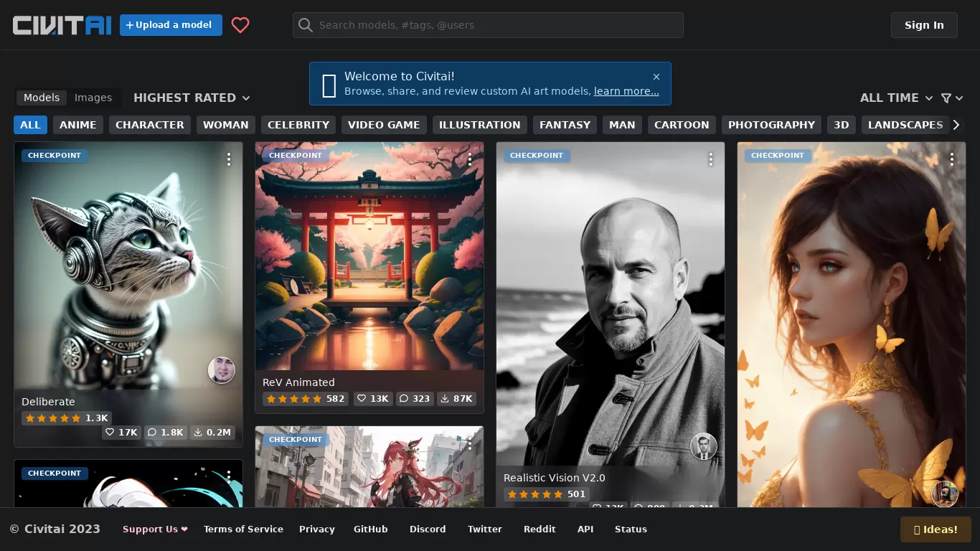Select the ILLUSTRATION tag filter
Viewport: 980px width, 551px height.
(x=480, y=125)
